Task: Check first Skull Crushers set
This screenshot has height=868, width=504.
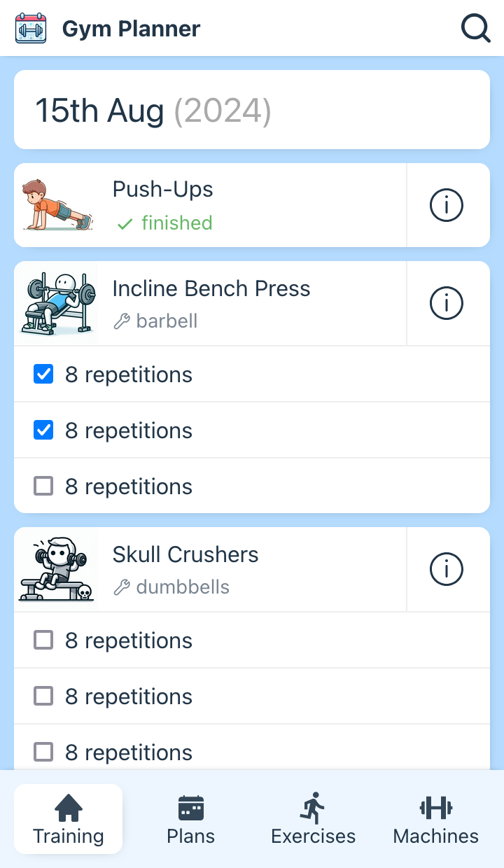Action: (x=43, y=640)
